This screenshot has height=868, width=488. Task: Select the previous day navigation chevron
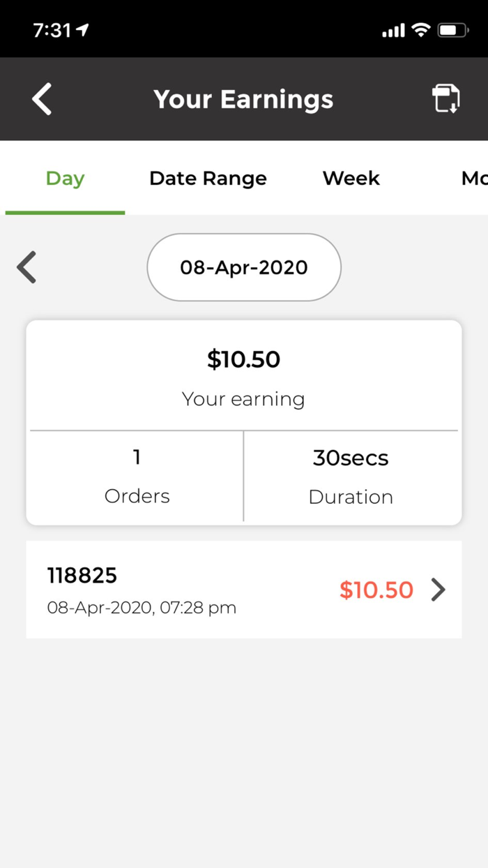[x=26, y=267]
